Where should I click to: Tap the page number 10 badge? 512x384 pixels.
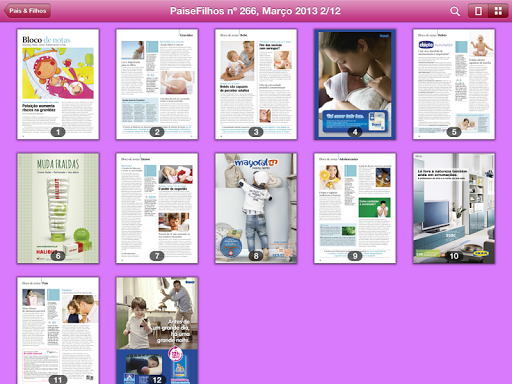[454, 256]
